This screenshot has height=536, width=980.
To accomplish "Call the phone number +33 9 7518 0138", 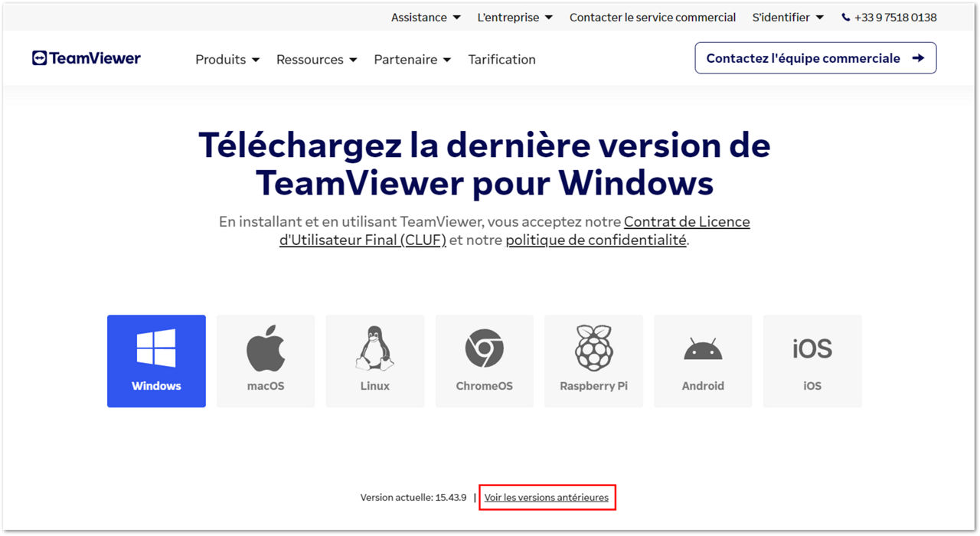I will point(889,17).
